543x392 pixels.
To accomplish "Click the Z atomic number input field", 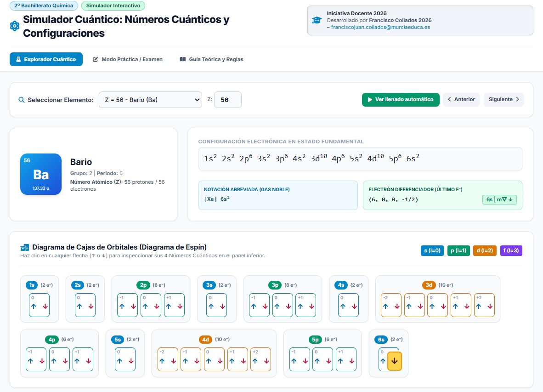I will [228, 100].
